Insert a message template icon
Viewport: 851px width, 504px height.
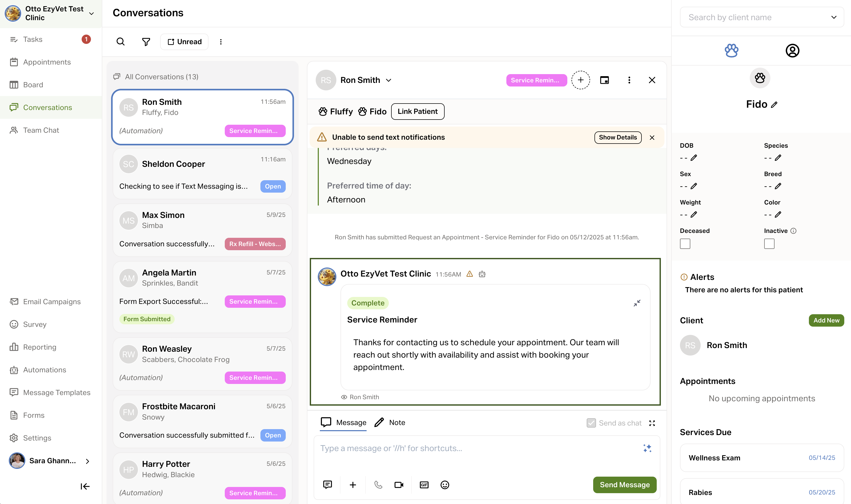click(328, 485)
